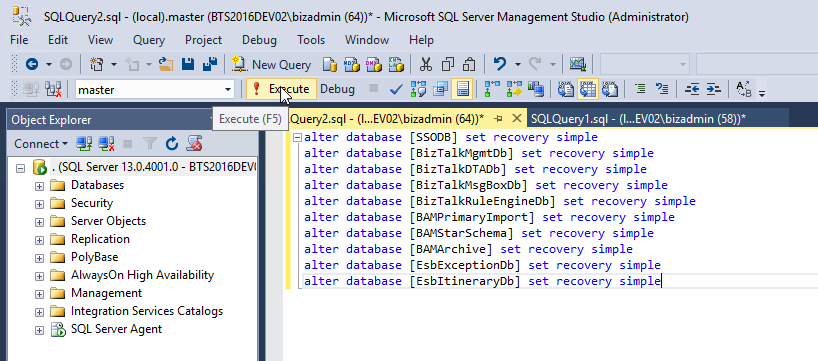The height and width of the screenshot is (361, 818).
Task: Open a Database Engine Query file icon
Action: pos(330,65)
